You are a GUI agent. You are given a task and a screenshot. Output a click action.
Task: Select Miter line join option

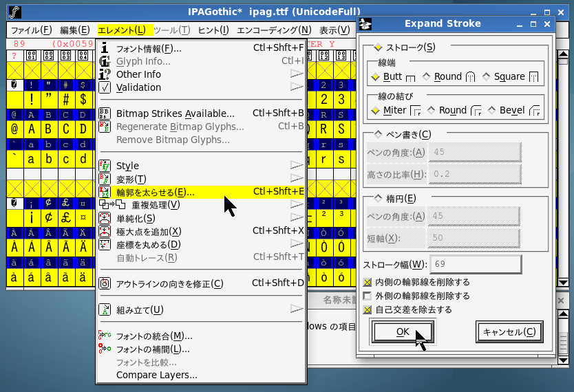click(x=375, y=111)
